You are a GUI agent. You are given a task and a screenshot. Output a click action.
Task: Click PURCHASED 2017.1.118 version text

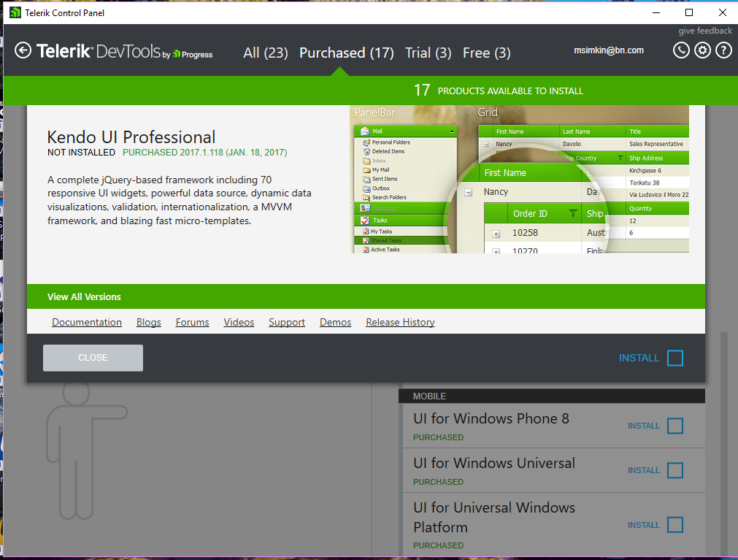pos(204,153)
